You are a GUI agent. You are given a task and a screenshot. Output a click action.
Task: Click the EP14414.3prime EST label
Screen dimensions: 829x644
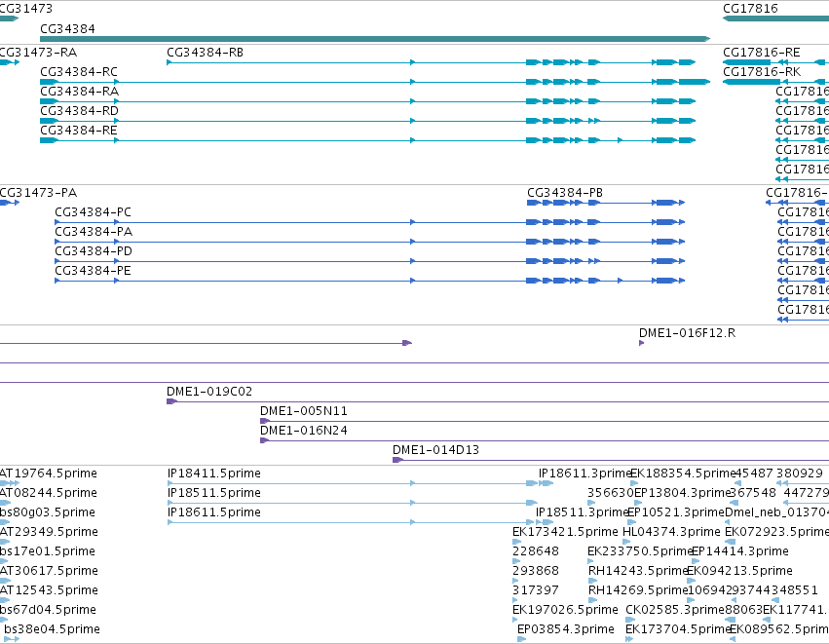pyautogui.click(x=740, y=551)
